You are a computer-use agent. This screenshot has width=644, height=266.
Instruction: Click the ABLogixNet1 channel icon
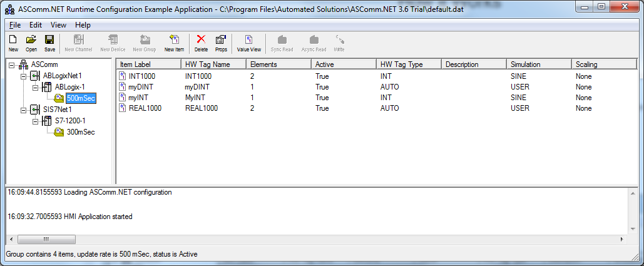pyautogui.click(x=35, y=76)
